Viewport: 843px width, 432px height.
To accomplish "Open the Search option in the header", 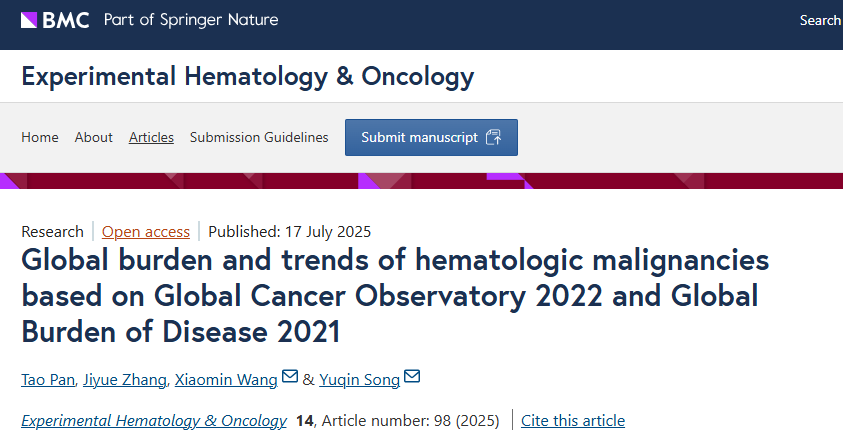I will click(x=820, y=20).
